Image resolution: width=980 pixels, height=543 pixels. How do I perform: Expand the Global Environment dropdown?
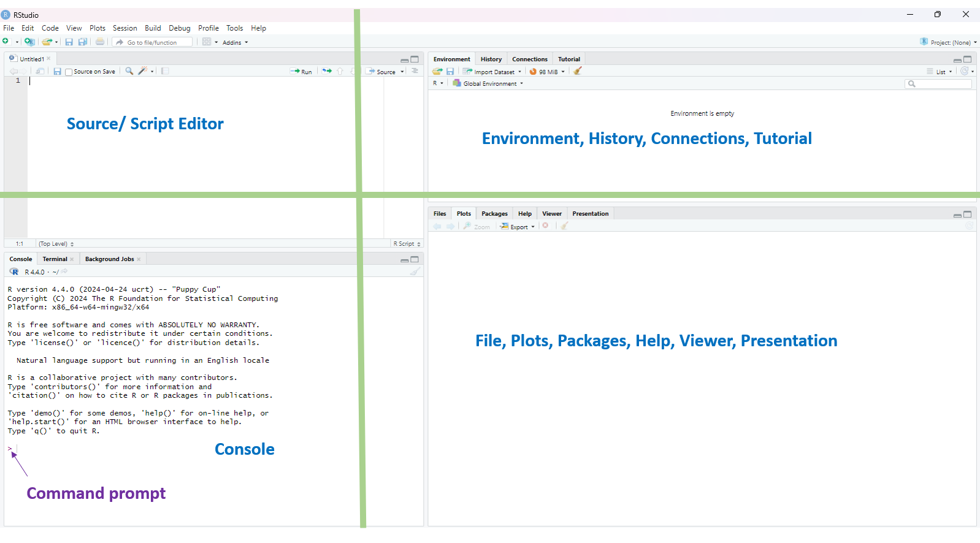(490, 83)
